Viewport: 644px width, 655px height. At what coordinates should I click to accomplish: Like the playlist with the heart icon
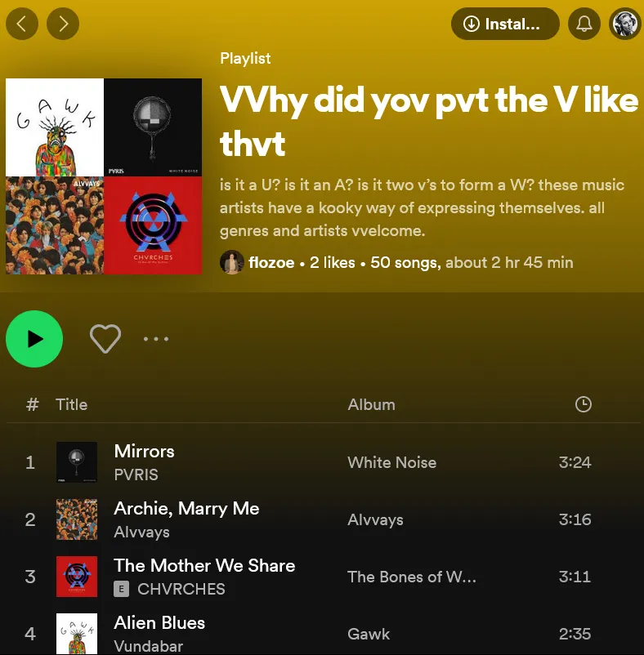coord(105,339)
